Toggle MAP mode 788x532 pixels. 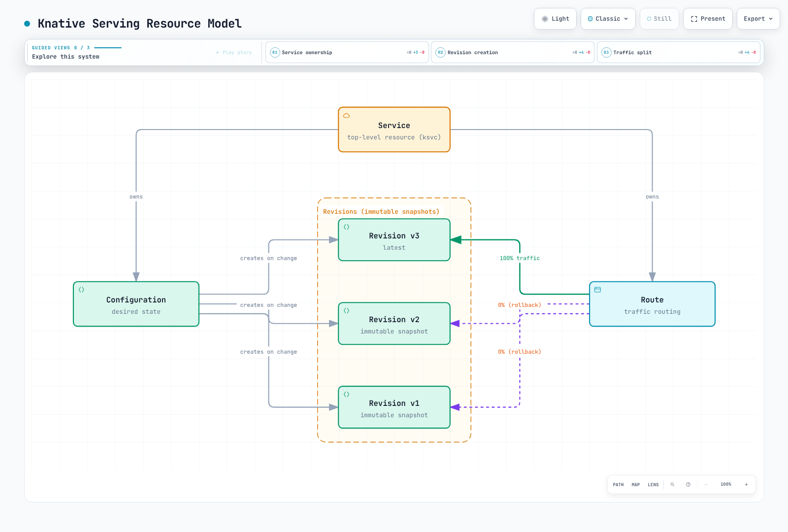636,485
